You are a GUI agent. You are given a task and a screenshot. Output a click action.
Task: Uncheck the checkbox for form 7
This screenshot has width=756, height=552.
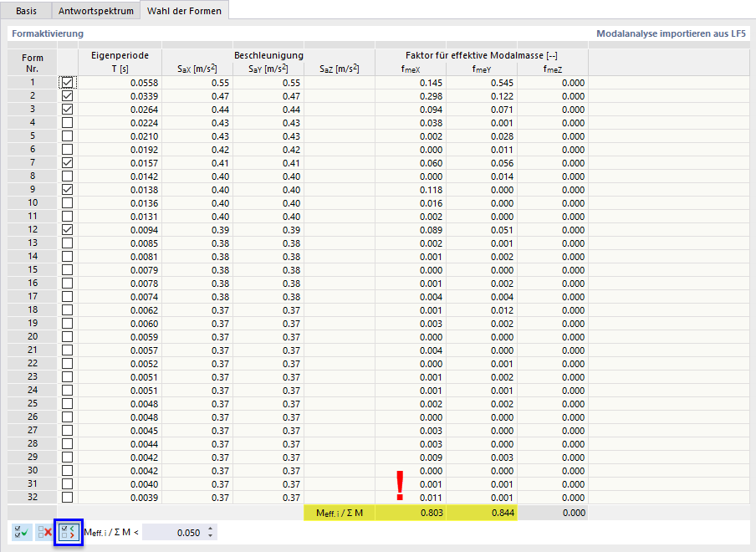pyautogui.click(x=68, y=163)
